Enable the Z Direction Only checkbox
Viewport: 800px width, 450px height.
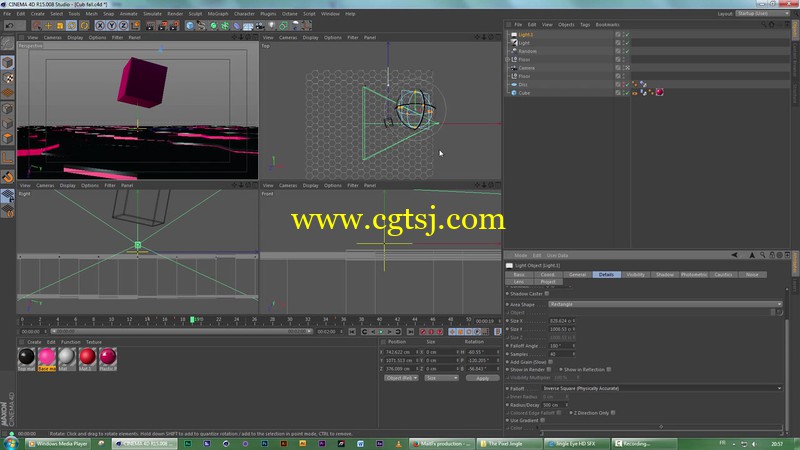(613, 413)
